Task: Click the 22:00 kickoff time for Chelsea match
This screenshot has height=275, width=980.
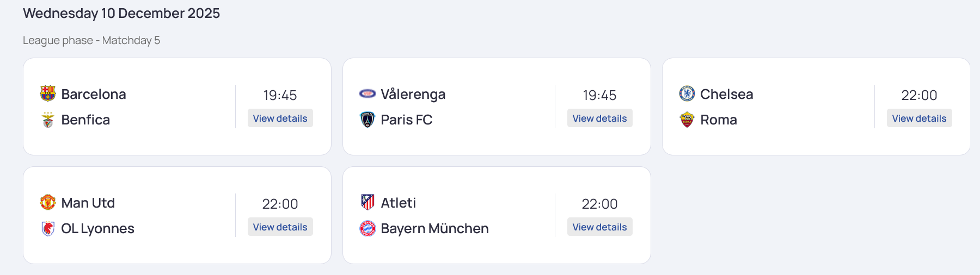Action: pos(919,95)
